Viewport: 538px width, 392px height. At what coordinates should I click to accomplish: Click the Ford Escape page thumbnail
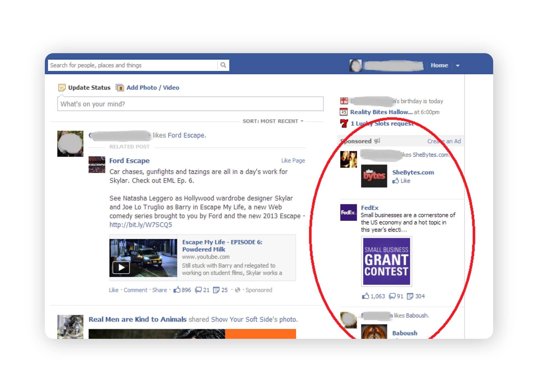click(97, 165)
